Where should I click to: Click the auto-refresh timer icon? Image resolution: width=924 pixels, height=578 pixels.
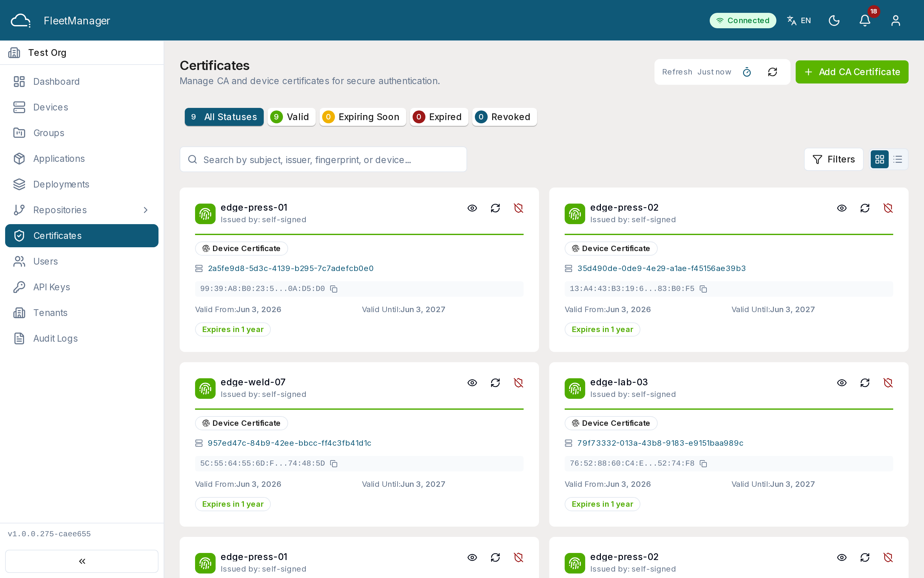point(747,72)
